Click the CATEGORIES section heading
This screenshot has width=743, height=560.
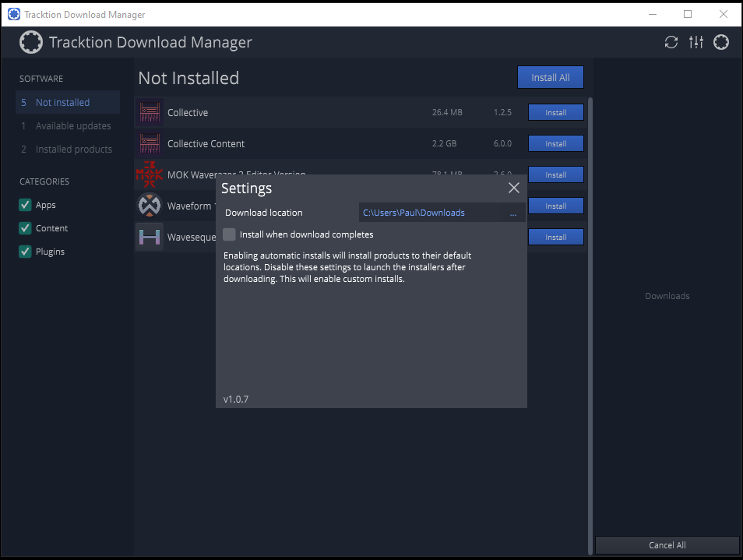[44, 181]
